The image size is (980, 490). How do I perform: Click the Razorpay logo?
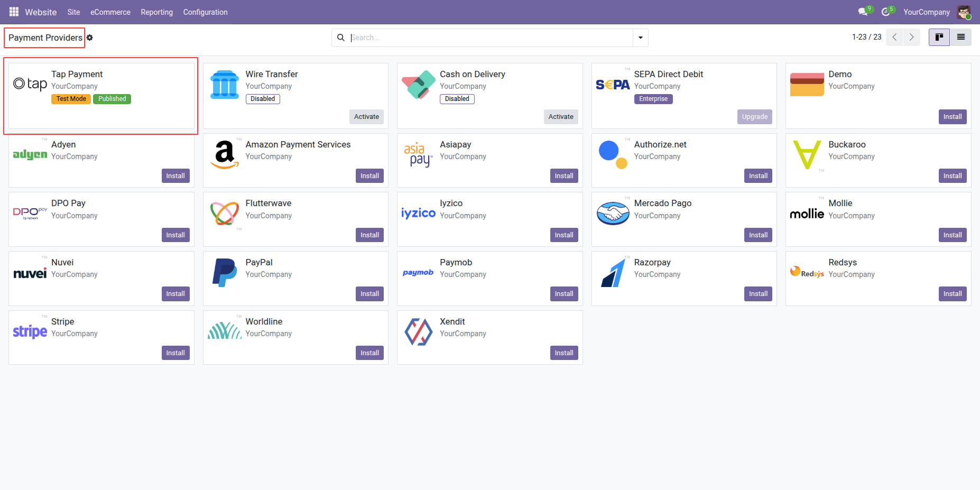tap(613, 273)
